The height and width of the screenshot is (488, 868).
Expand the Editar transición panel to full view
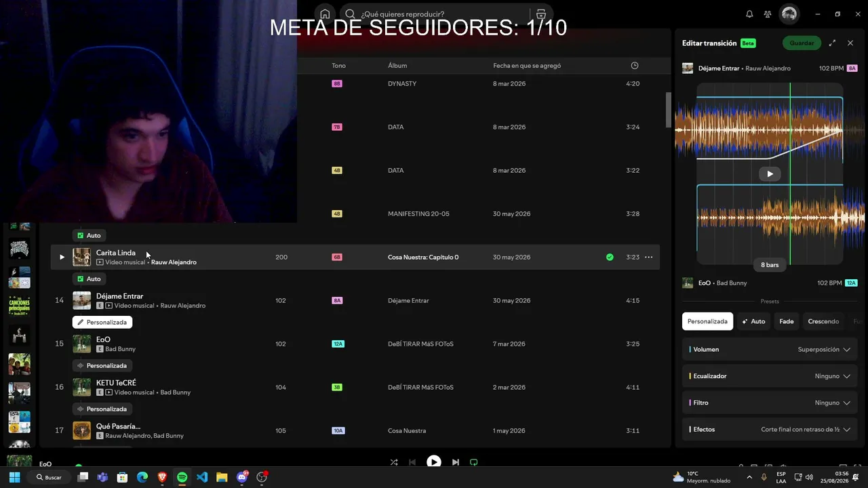click(832, 43)
